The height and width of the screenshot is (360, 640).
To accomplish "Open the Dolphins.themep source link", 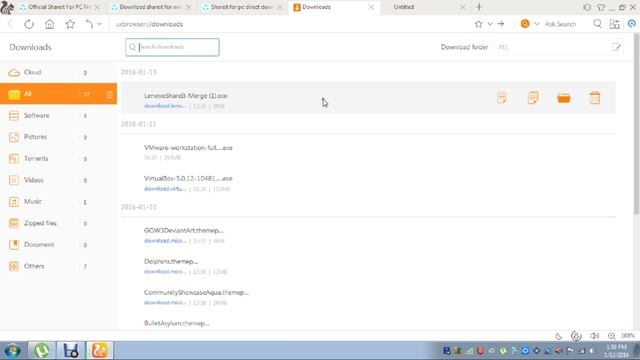I will (165, 272).
